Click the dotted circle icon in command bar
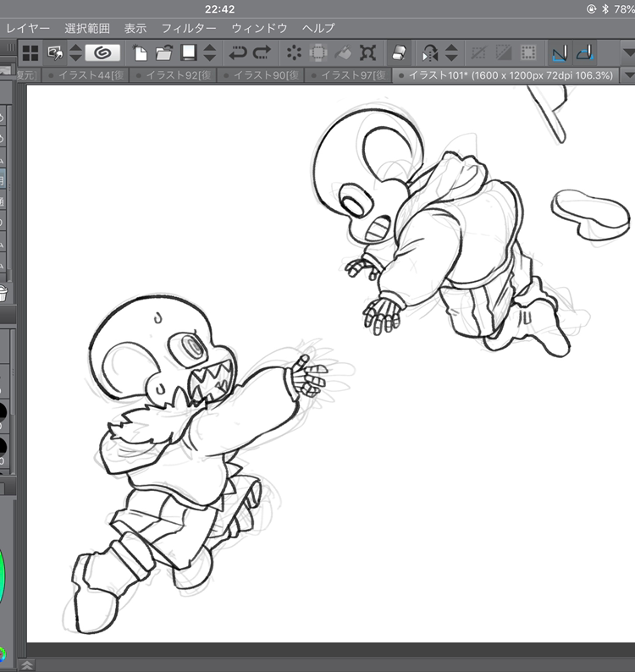This screenshot has width=635, height=672. (294, 53)
